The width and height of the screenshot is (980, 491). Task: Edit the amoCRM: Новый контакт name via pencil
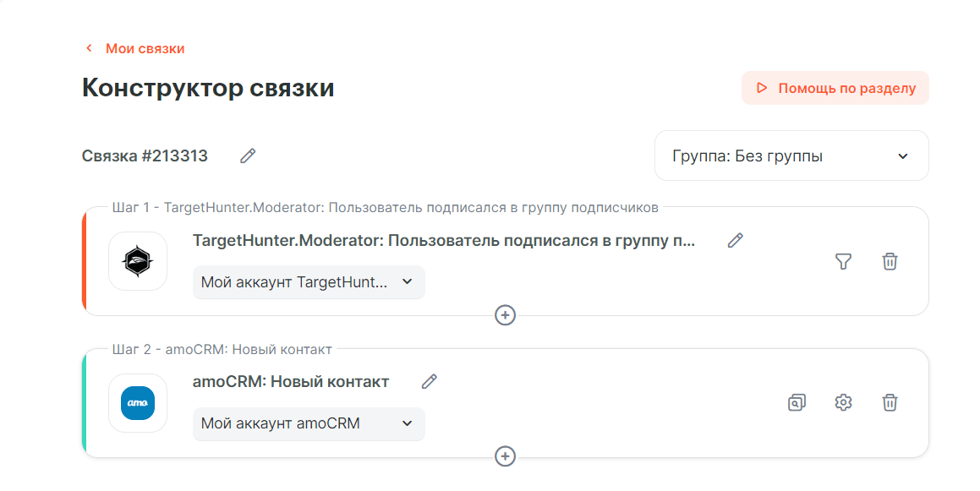coord(430,382)
